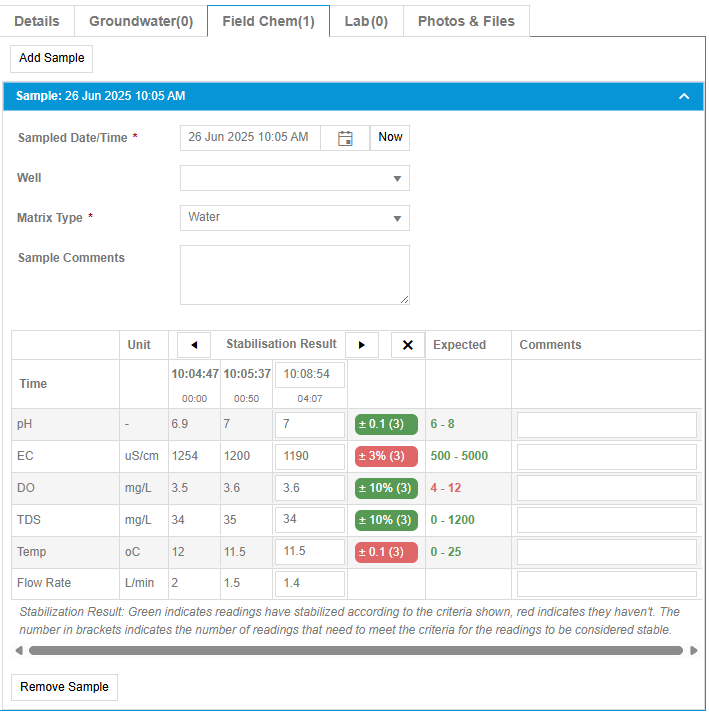This screenshot has width=709, height=715.
Task: Edit the Flow Rate field showing 1.4
Action: [x=310, y=584]
